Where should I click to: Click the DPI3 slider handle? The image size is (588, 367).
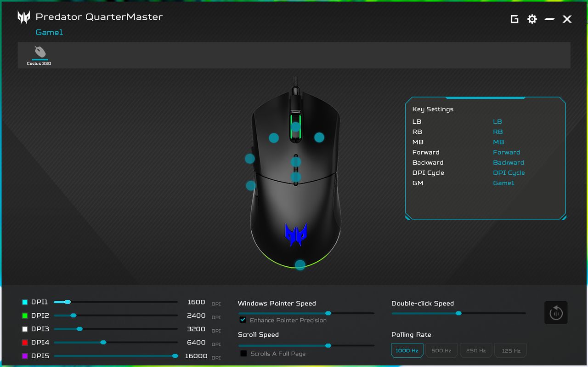[79, 329]
